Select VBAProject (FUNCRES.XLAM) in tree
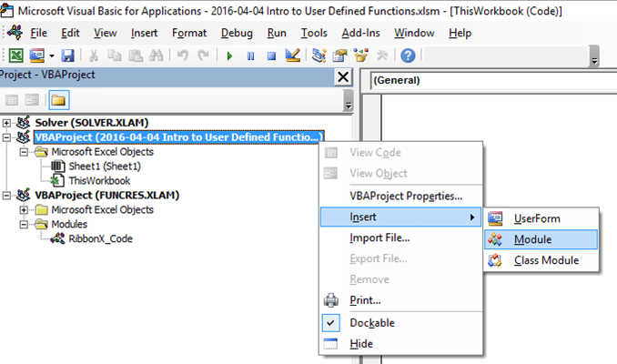 point(106,195)
